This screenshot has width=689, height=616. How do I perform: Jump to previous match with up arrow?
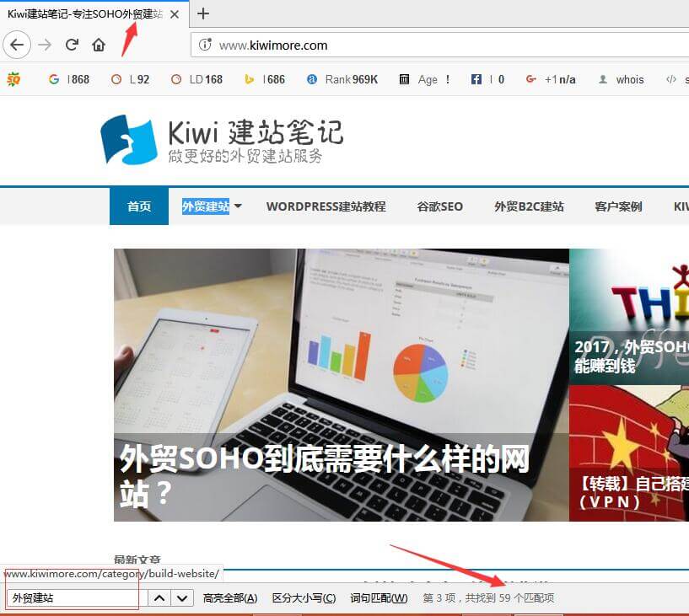pos(159,597)
